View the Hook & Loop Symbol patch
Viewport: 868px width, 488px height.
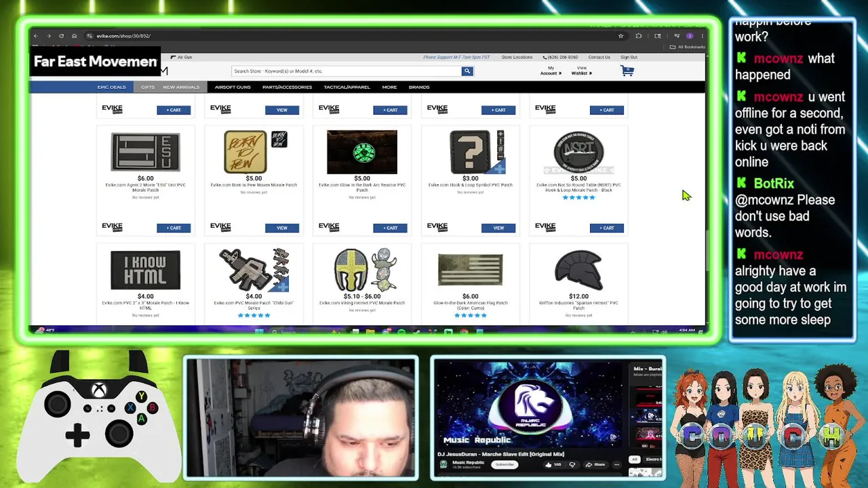point(498,228)
